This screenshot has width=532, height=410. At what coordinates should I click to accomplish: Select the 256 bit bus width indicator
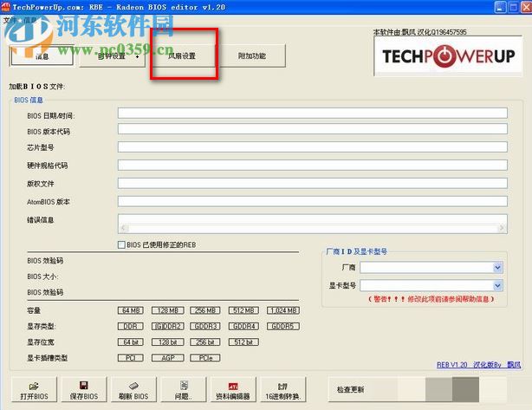pos(205,342)
